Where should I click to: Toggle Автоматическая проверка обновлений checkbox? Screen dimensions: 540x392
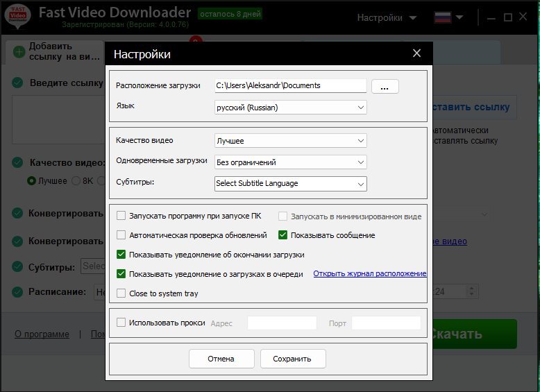tap(121, 235)
